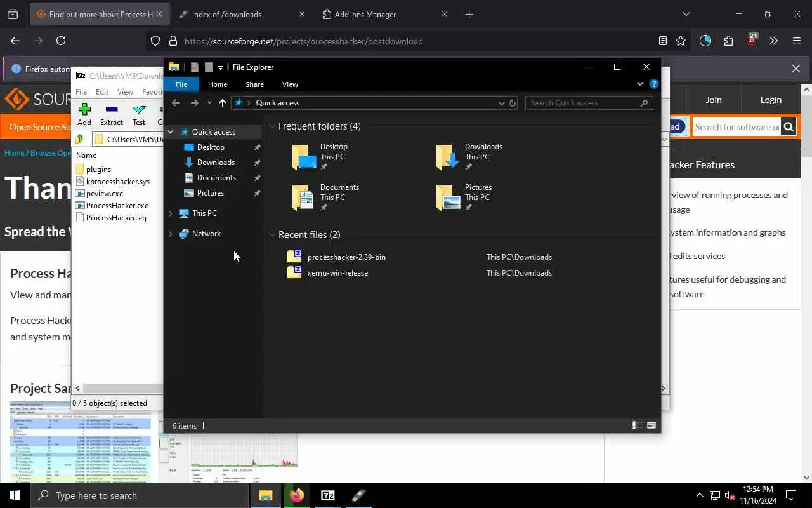The height and width of the screenshot is (508, 812).
Task: Click the Search Quick access field
Action: (589, 103)
